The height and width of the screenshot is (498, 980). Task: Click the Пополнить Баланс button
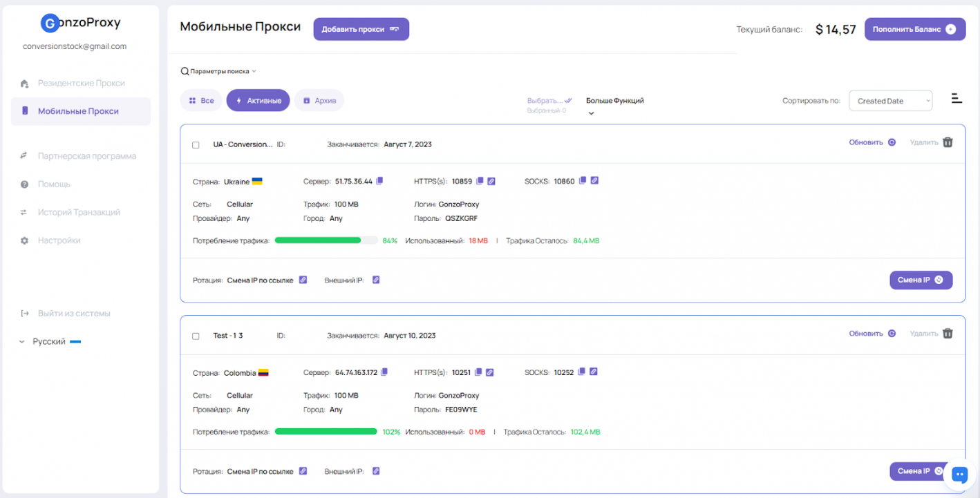click(x=915, y=29)
